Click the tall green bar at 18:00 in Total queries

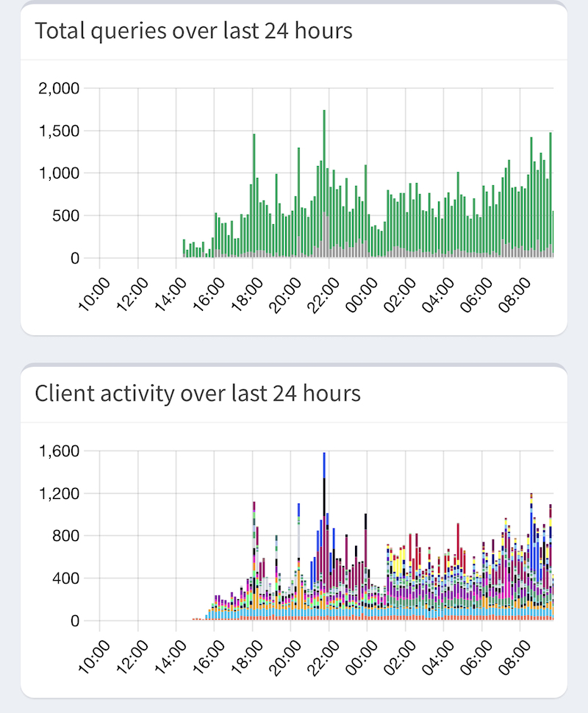coord(254,195)
